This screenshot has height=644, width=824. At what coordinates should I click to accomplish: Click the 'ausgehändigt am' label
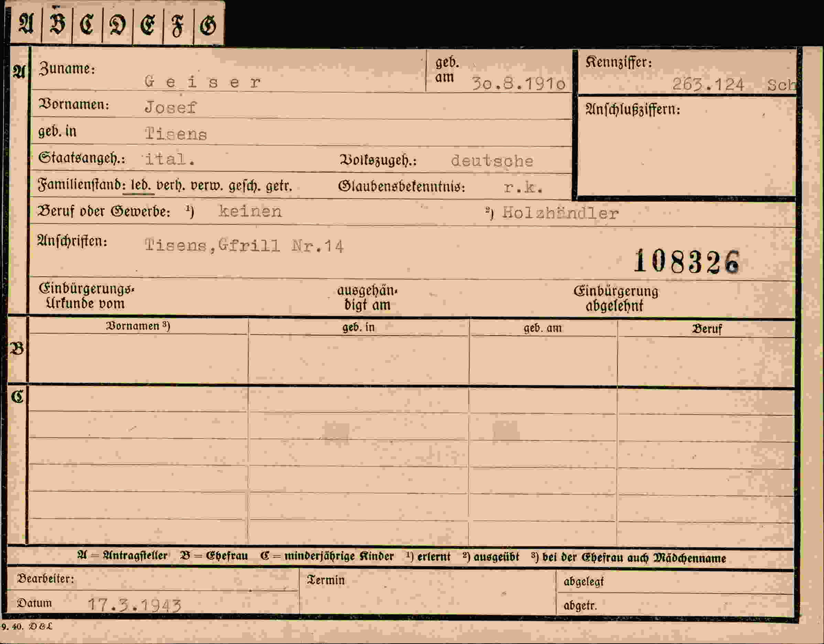(x=367, y=298)
